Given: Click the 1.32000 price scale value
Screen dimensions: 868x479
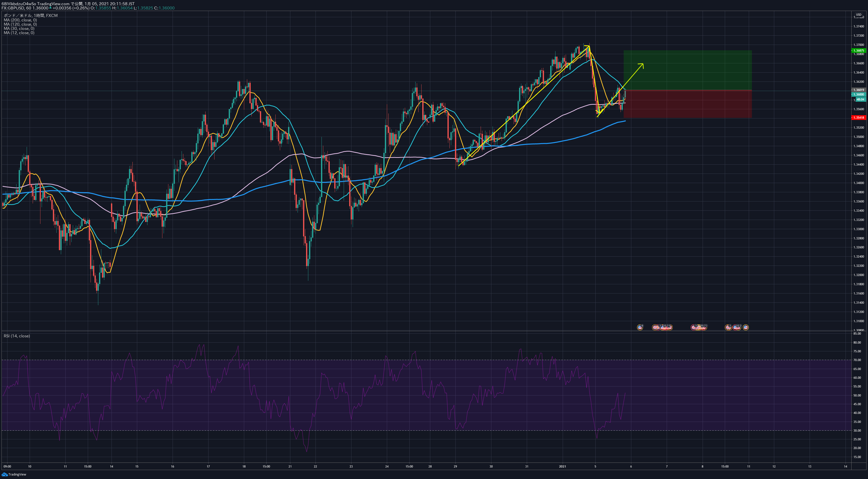Looking at the screenshot, I should 859,275.
